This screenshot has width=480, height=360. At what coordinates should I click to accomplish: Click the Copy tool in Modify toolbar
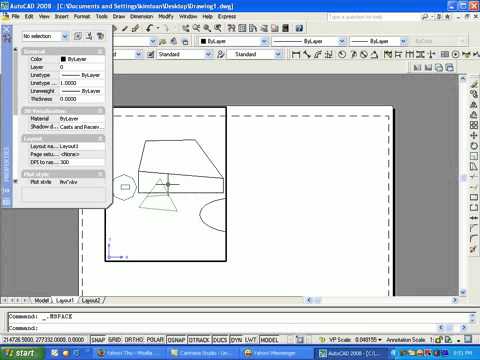[473, 94]
